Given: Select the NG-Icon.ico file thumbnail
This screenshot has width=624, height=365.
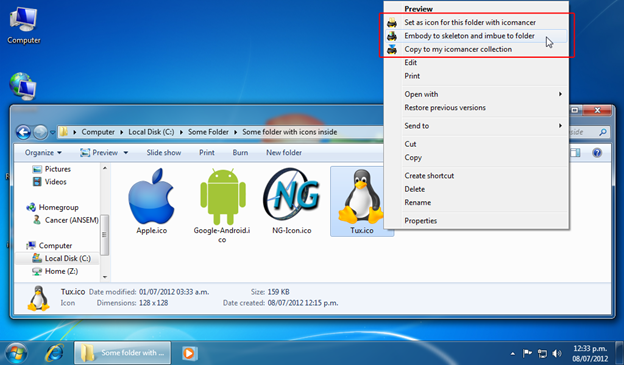Looking at the screenshot, I should click(292, 201).
